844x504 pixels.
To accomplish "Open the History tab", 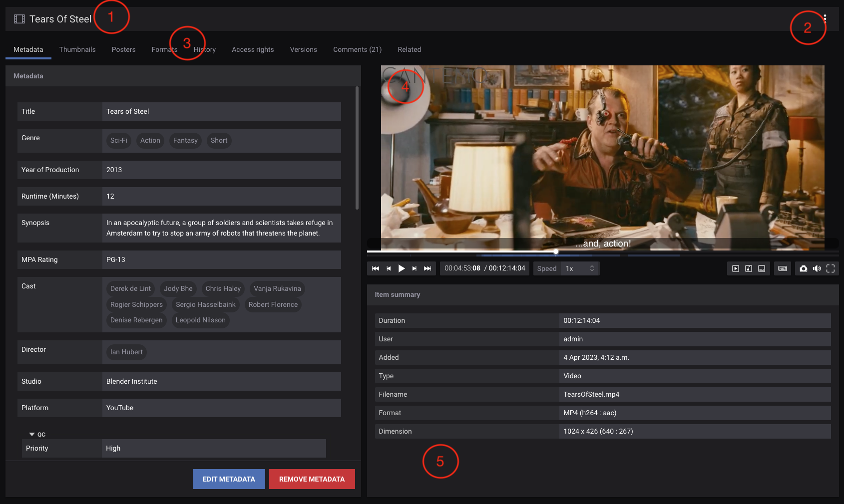I will [x=205, y=49].
